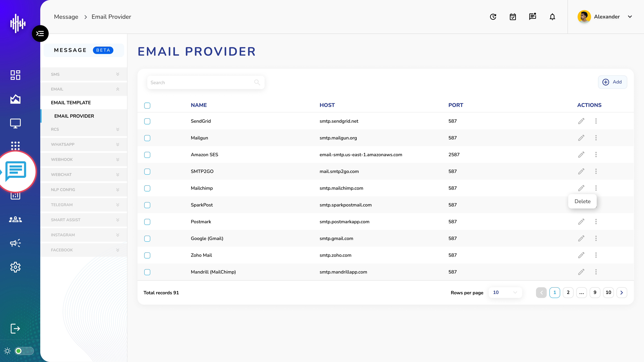Collapse the EMAIL menu section
644x362 pixels.
click(x=84, y=89)
